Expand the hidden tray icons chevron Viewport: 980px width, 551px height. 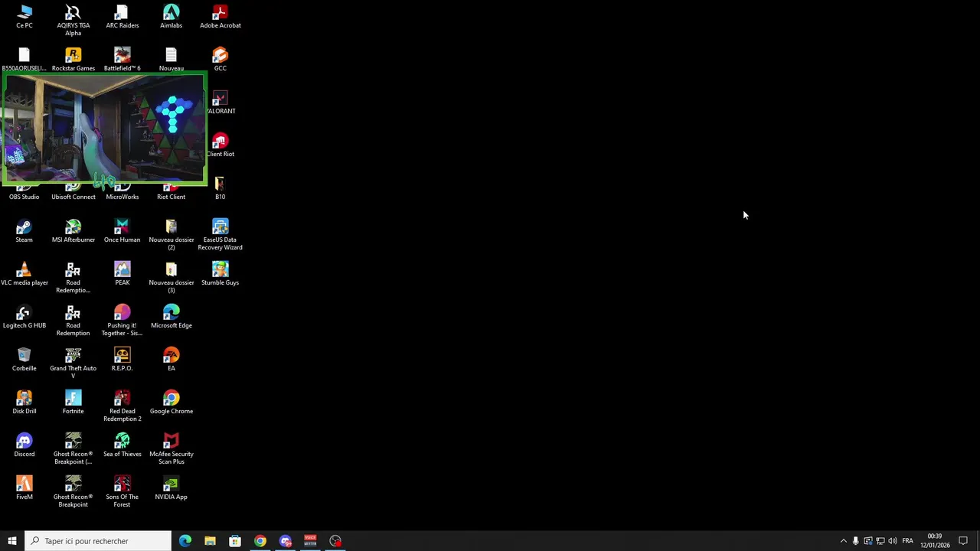844,541
